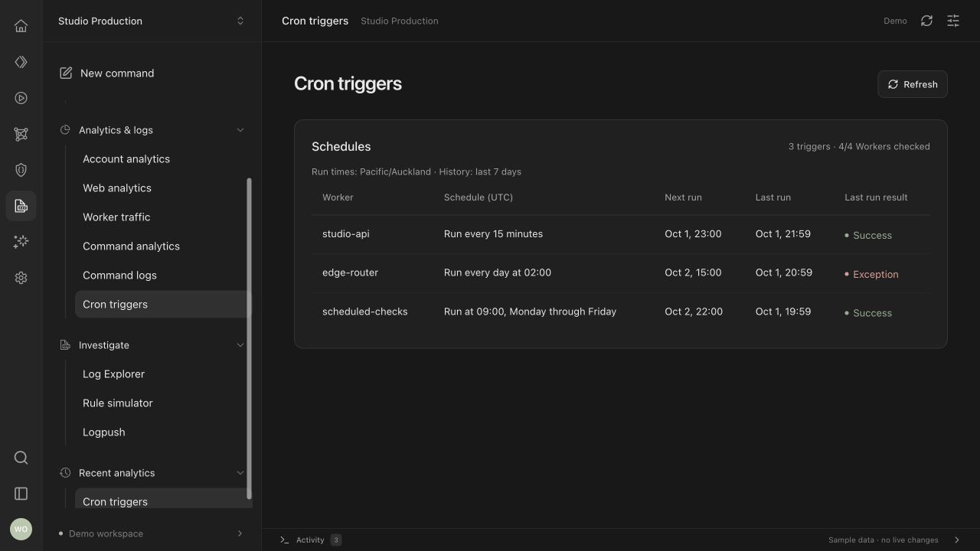Click the edge-router worker name
This screenshot has width=980, height=551.
click(x=350, y=272)
